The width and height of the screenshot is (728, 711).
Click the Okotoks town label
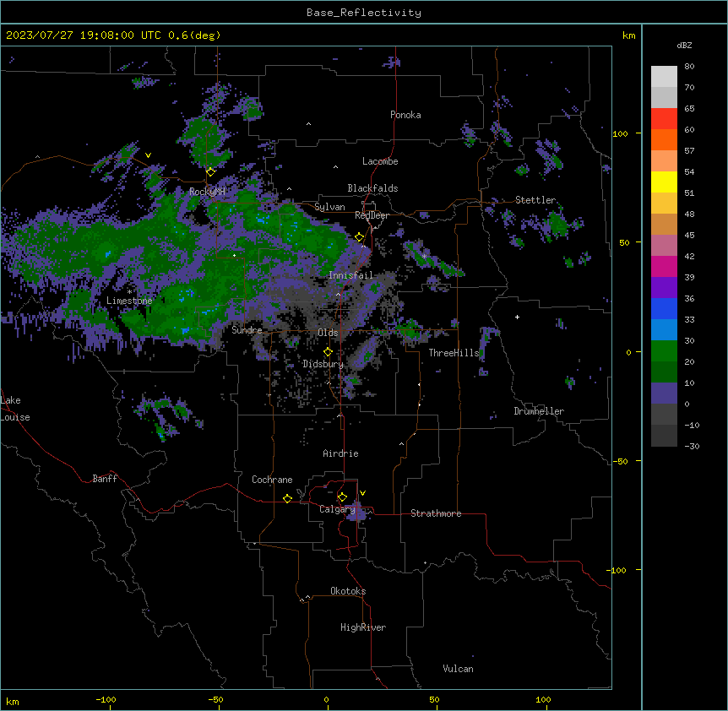[x=348, y=591]
